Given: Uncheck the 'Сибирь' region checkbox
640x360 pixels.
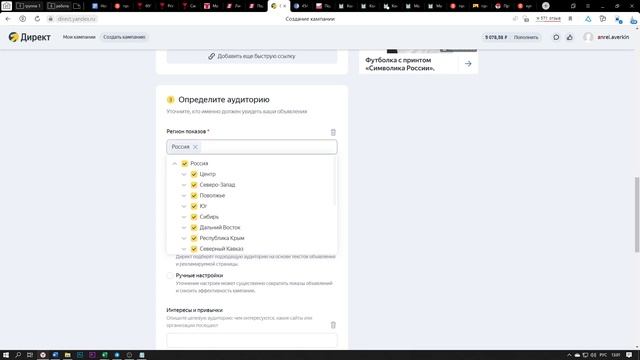Looking at the screenshot, I should pyautogui.click(x=194, y=217).
